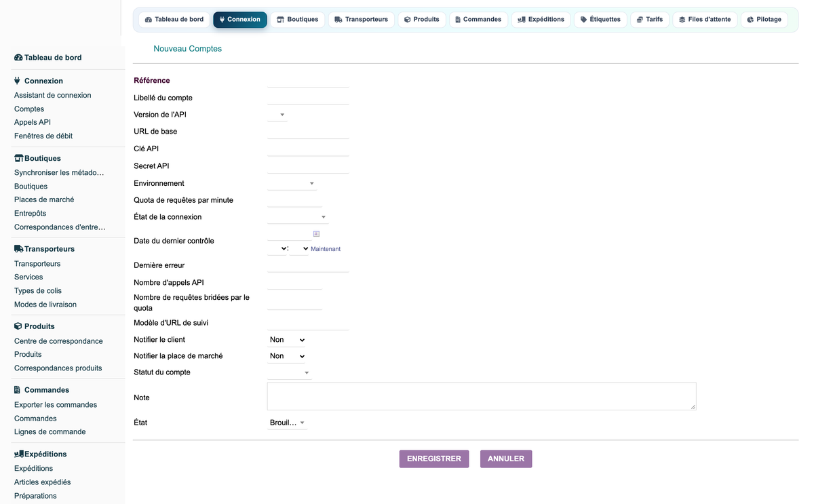
Task: Click the Commandes document icon in sidebar
Action: (18, 390)
